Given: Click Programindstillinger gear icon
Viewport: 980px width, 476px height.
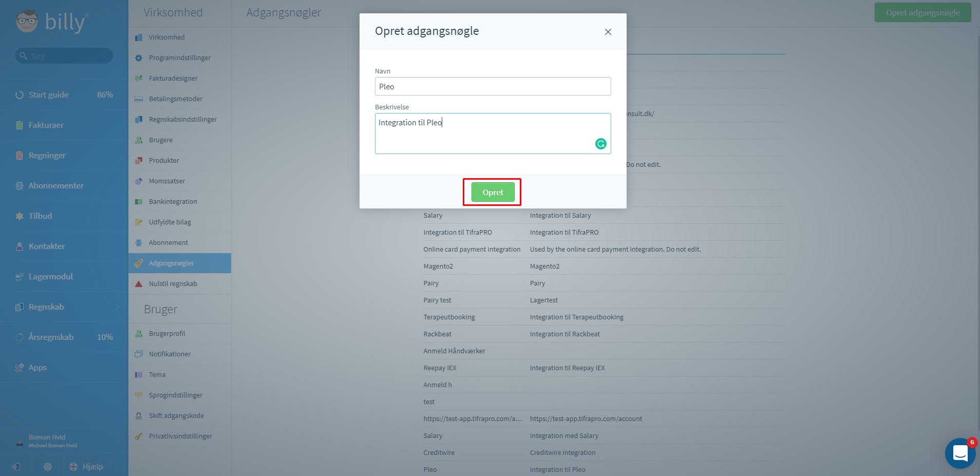Looking at the screenshot, I should [139, 58].
